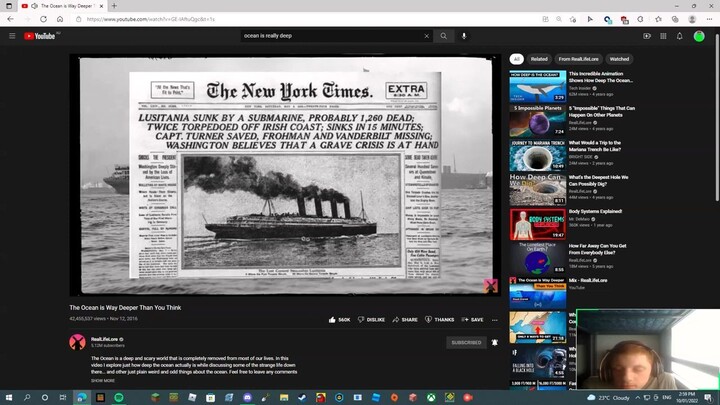
Task: Open the green YouTube account avatar
Action: 699,36
